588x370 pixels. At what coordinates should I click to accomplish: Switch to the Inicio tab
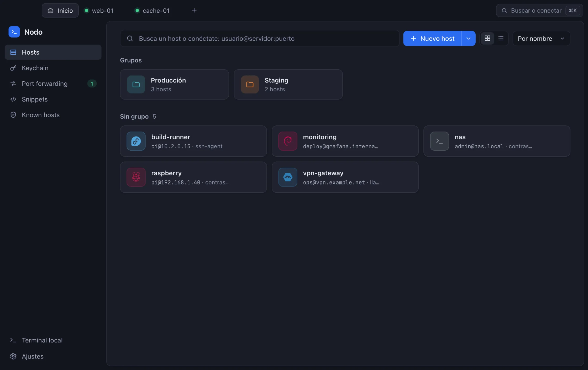pos(60,10)
